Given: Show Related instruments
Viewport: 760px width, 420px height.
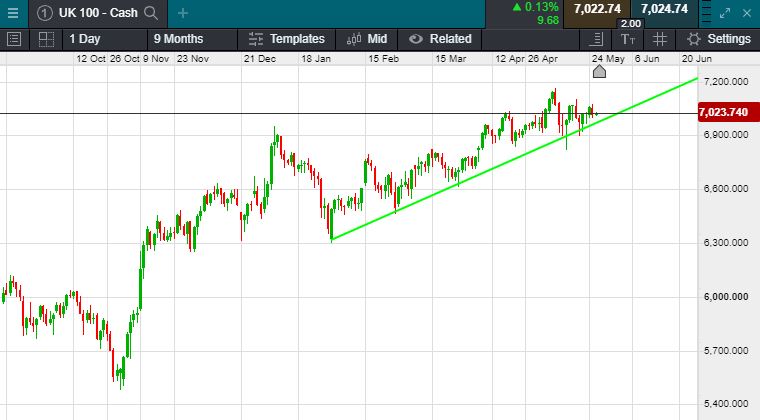Looking at the screenshot, I should point(440,39).
